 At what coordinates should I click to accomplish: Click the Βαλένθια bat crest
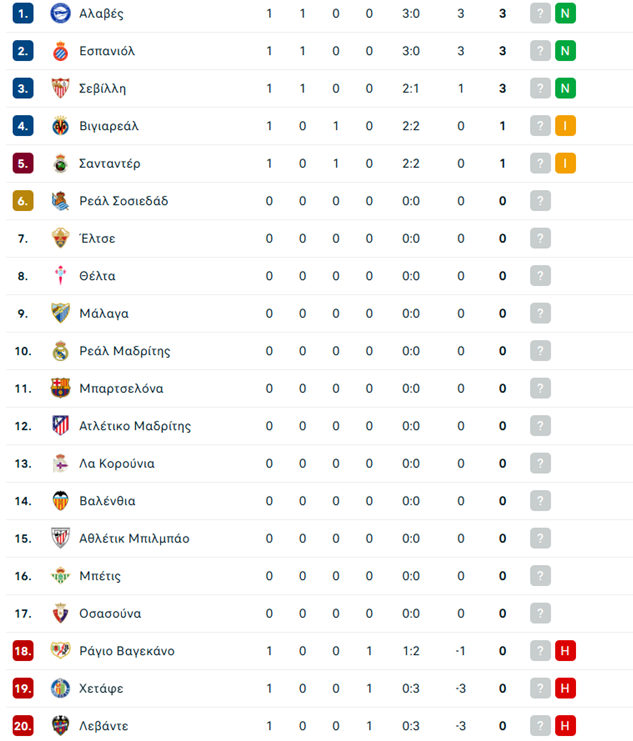click(61, 501)
